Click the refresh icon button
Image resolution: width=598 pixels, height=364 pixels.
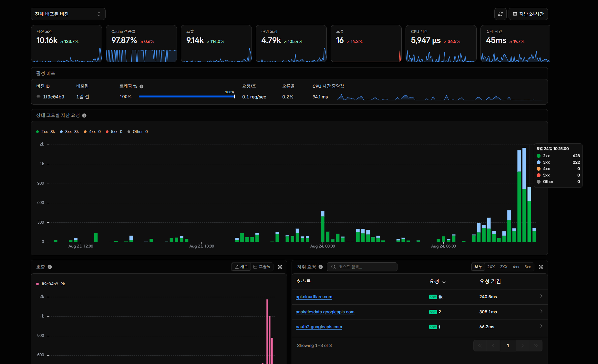[x=500, y=14]
